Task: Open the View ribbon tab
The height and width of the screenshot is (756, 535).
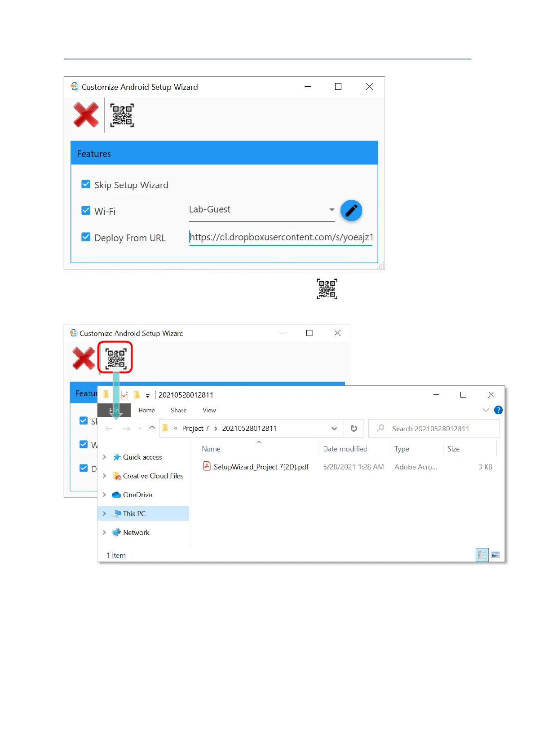Action: tap(209, 410)
